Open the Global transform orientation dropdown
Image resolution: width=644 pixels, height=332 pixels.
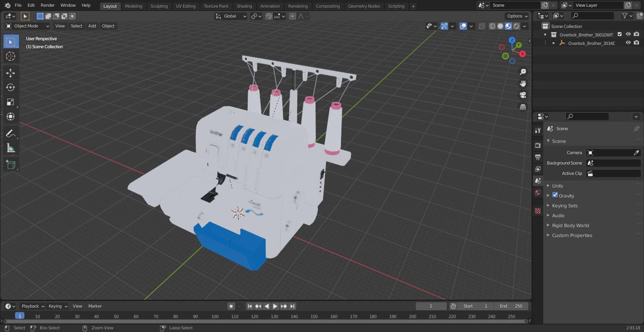231,16
